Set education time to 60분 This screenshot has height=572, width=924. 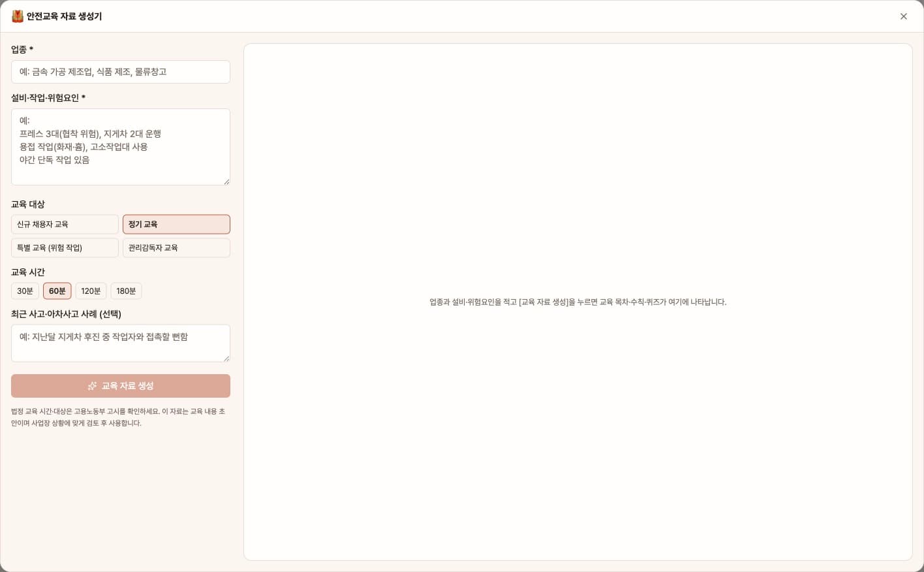(57, 291)
